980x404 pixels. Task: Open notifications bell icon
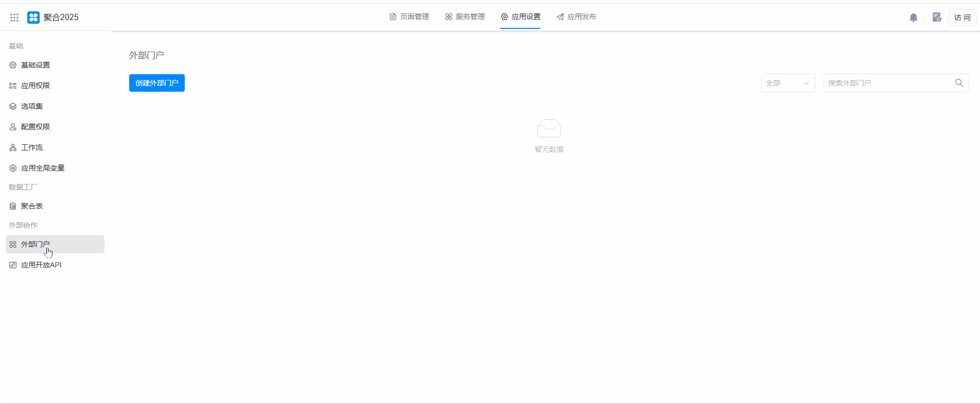(x=914, y=18)
